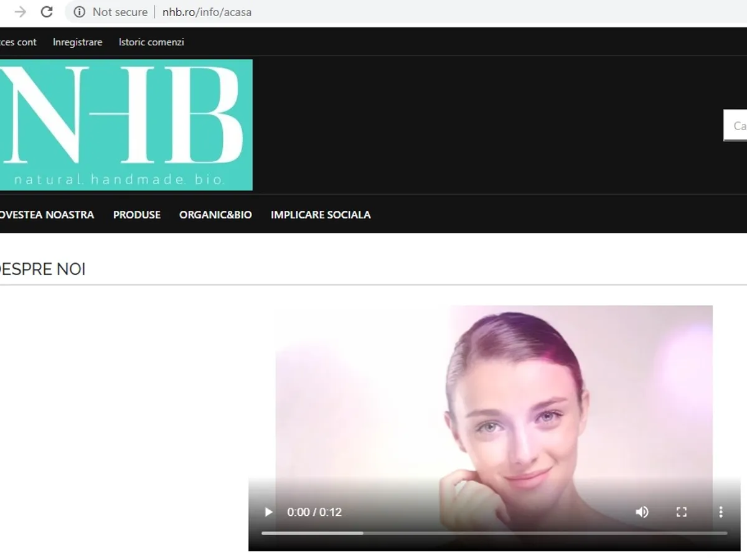The height and width of the screenshot is (560, 747).
Task: Click the video progress bar
Action: pos(494,533)
